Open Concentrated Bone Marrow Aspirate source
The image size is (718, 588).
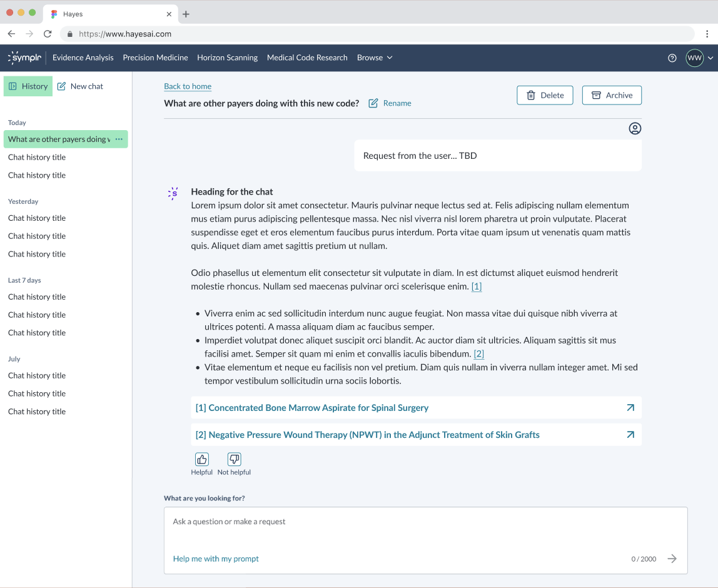coord(417,408)
